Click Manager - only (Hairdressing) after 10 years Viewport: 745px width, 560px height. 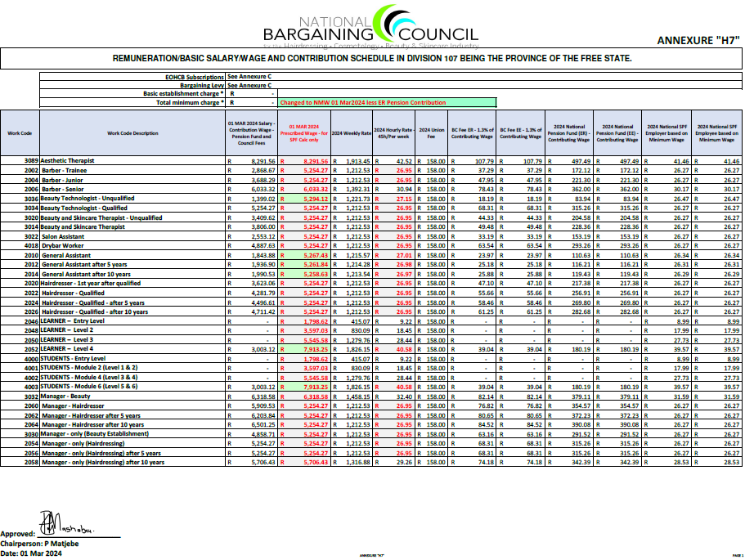(103, 462)
